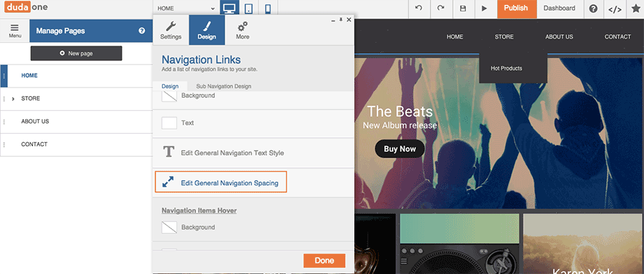Open help question mark in top toolbar
Screen dimensions: 644x274
593,8
